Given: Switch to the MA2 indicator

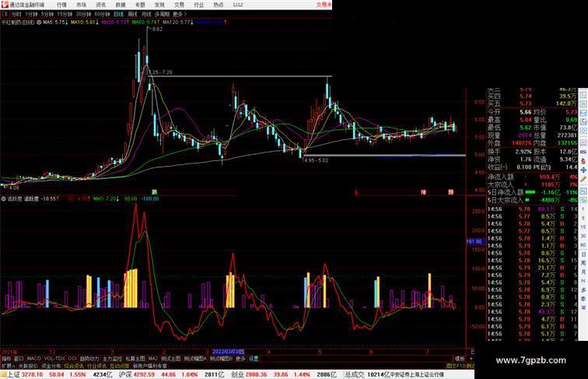Looking at the screenshot, I should point(152,359).
